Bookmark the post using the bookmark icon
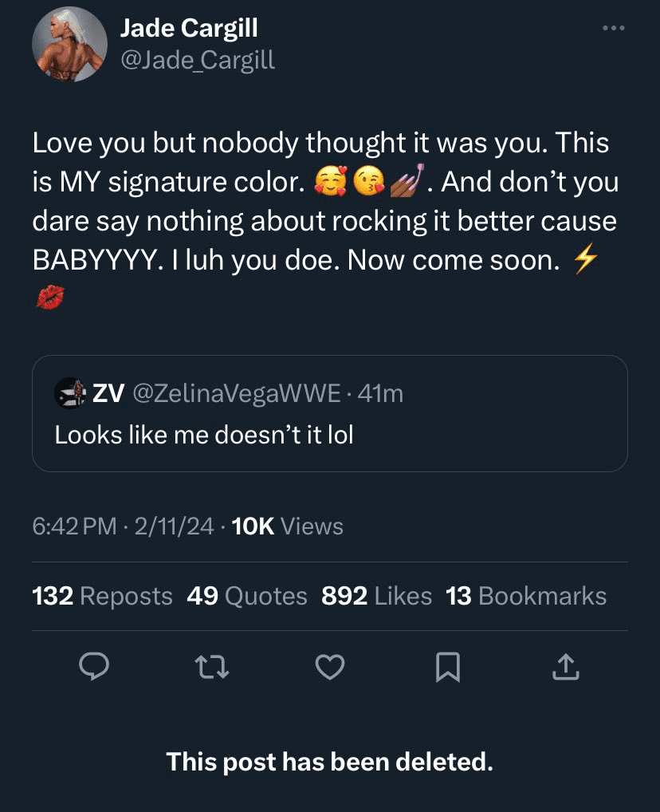The image size is (660, 812). (448, 667)
